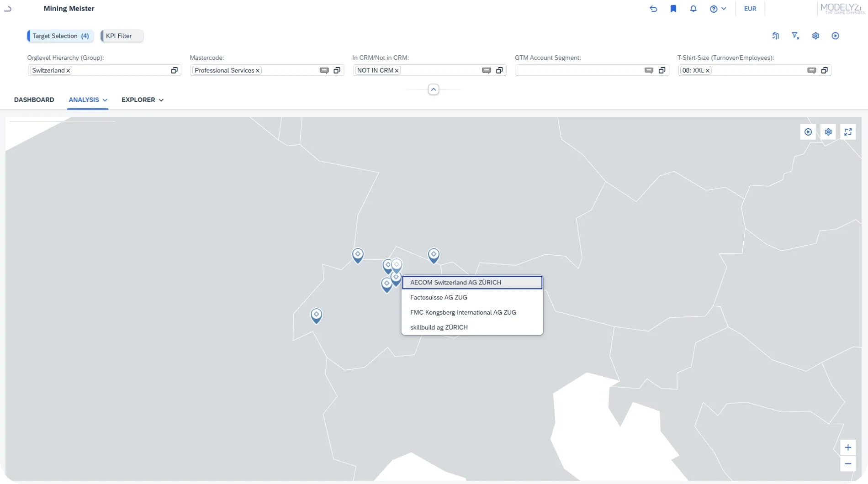Image resolution: width=868 pixels, height=484 pixels.
Task: Open value help for GTM Account Segment
Action: (662, 70)
